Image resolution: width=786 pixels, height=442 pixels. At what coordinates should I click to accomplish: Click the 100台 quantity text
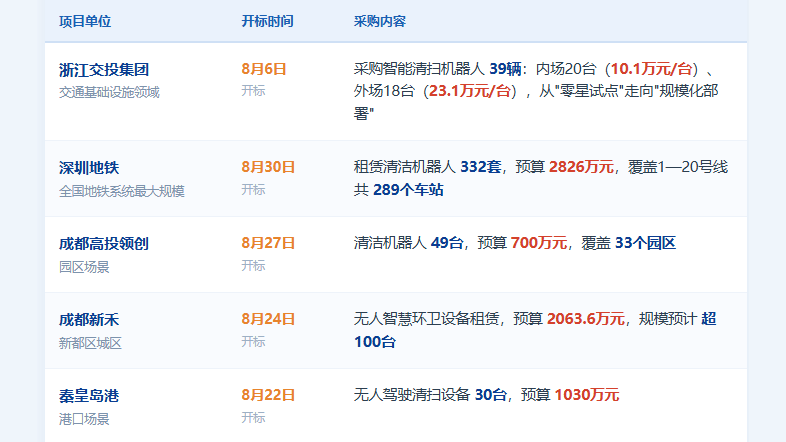tap(375, 342)
